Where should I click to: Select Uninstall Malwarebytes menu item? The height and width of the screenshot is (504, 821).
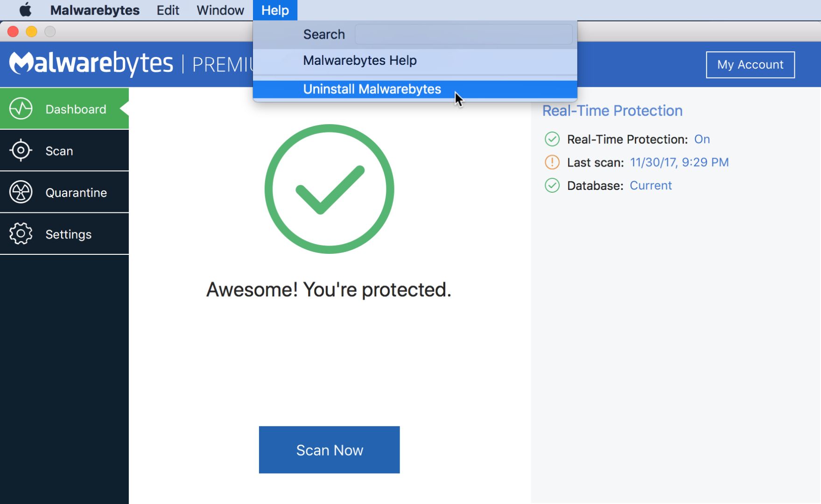[x=415, y=89]
